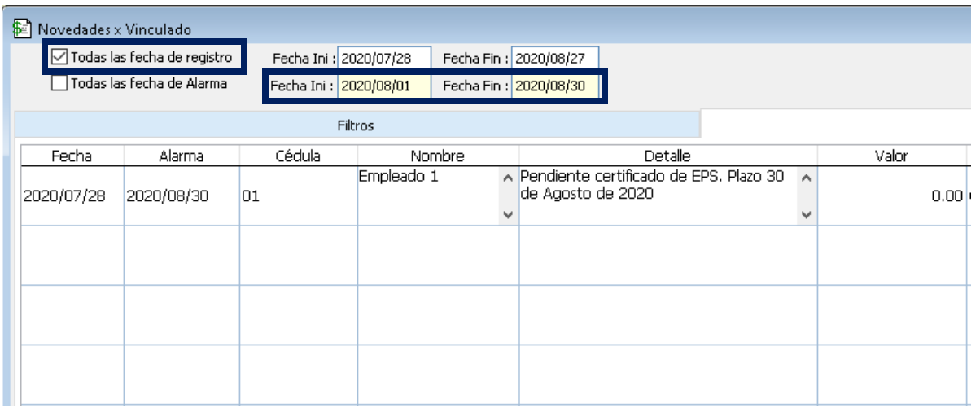Click up arrow in the Nombre cell scrollbar
This screenshot has width=980, height=413.
pyautogui.click(x=508, y=177)
